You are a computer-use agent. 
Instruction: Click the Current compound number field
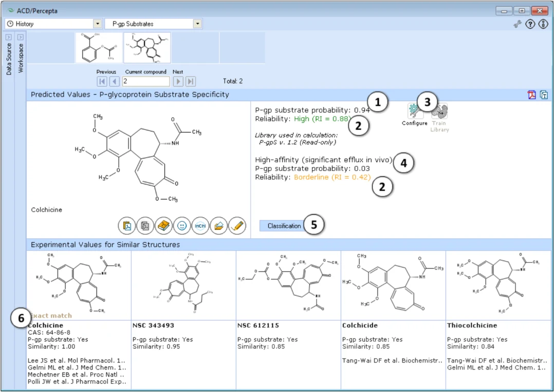[146, 81]
